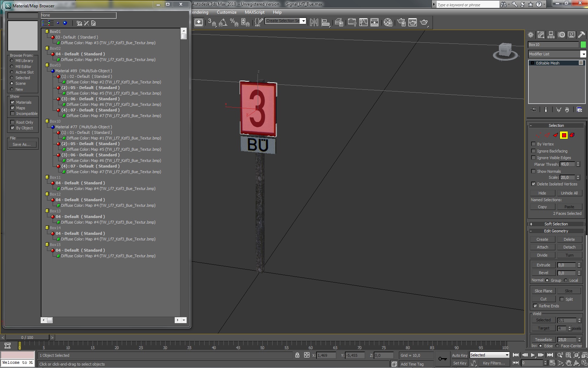Toggle the selection lock icon
Viewport: 588px width, 368px height.
pyautogui.click(x=297, y=355)
